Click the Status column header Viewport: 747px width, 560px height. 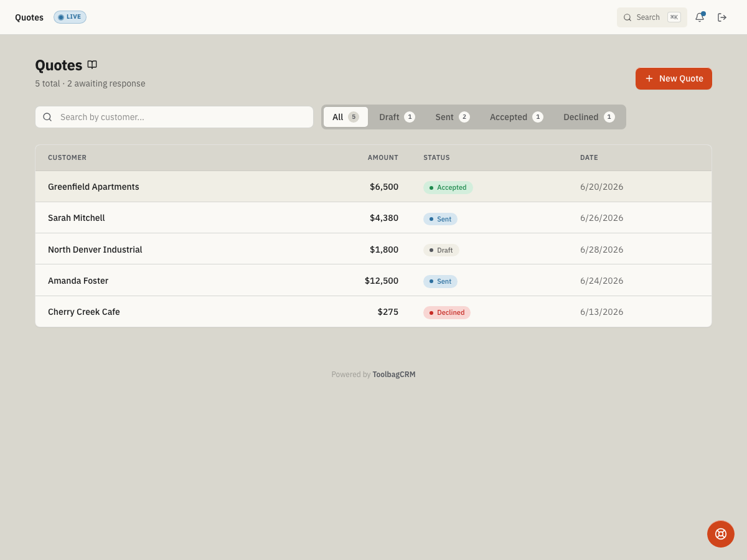pyautogui.click(x=436, y=157)
